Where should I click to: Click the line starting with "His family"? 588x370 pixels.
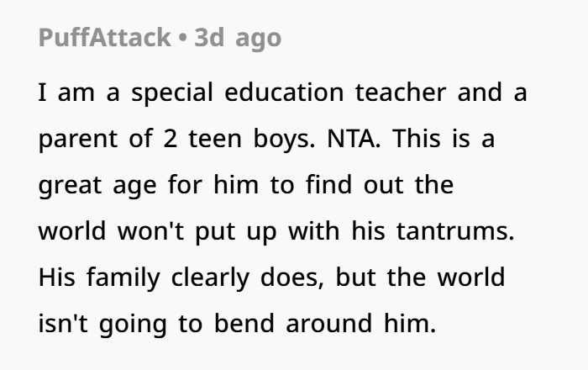pos(271,277)
